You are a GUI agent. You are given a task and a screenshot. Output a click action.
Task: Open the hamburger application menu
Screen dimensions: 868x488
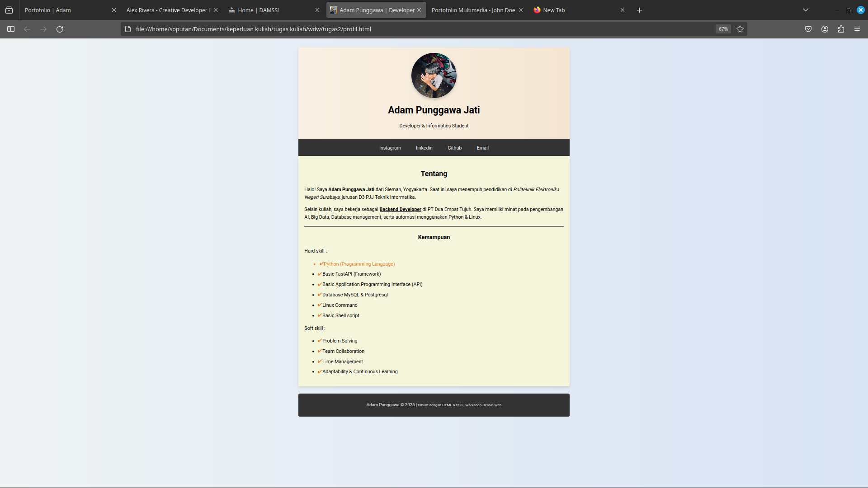point(857,29)
